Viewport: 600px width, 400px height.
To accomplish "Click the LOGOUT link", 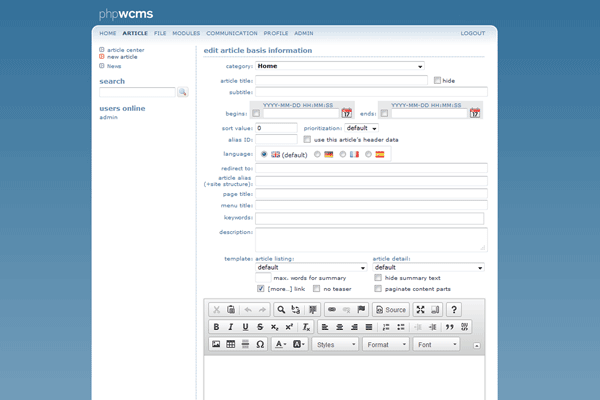I will point(473,33).
